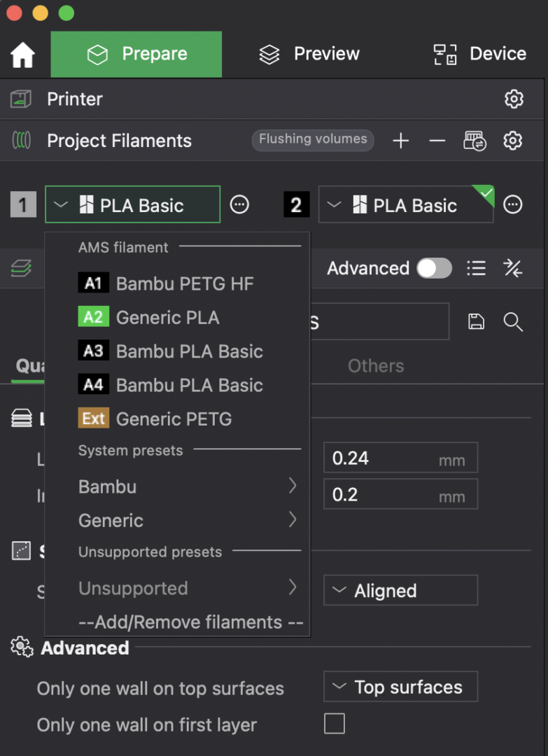Open the Top surfaces dropdown
The height and width of the screenshot is (756, 548).
click(x=400, y=687)
